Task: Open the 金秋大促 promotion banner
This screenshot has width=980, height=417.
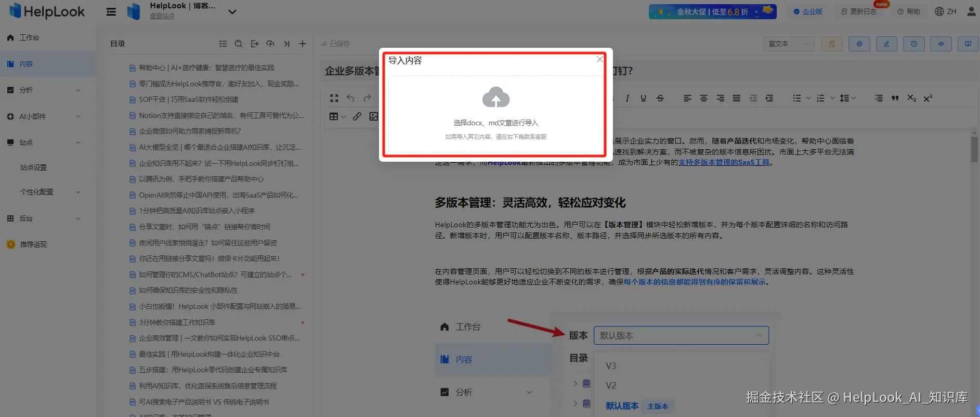Action: tap(712, 11)
